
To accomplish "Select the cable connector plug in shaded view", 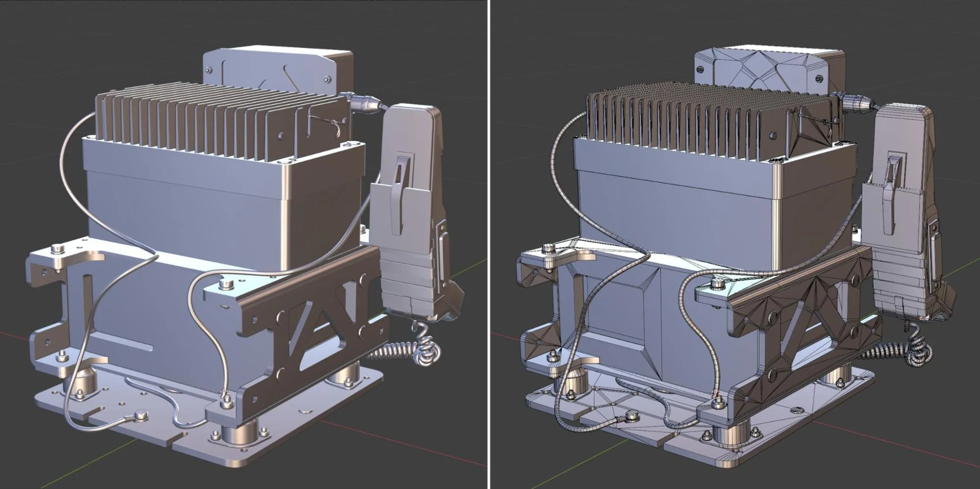I will pyautogui.click(x=364, y=102).
